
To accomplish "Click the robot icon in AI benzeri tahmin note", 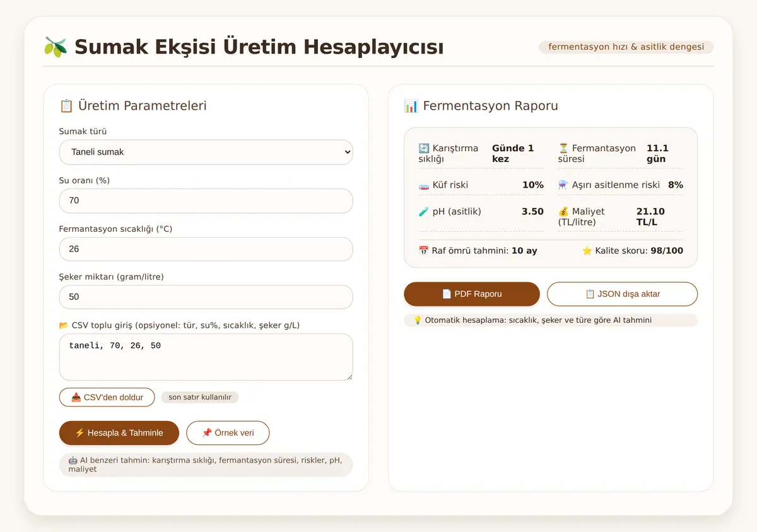I will (x=73, y=460).
